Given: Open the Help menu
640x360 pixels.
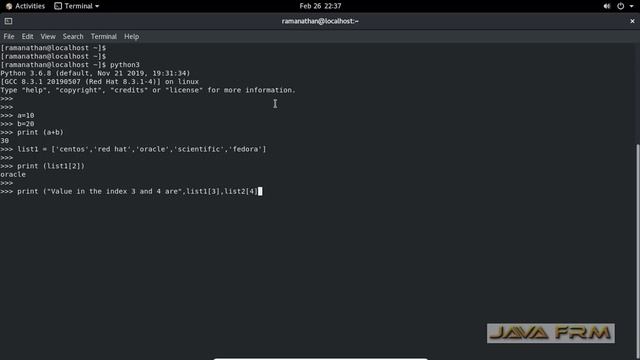Looking at the screenshot, I should point(131,36).
